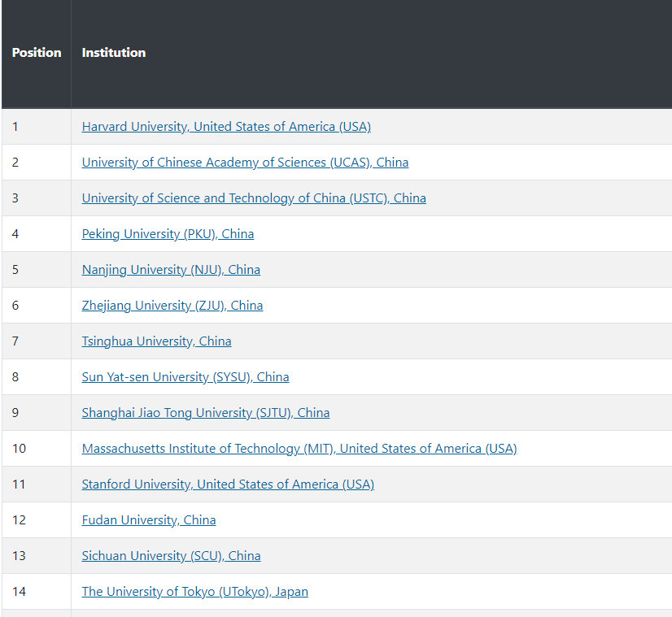
Task: Select position number 4 cell
Action: tap(37, 234)
